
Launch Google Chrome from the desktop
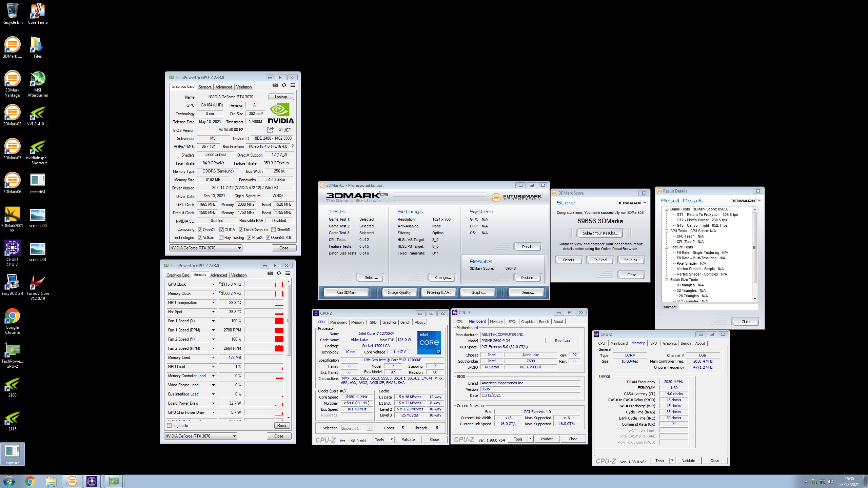[x=12, y=321]
